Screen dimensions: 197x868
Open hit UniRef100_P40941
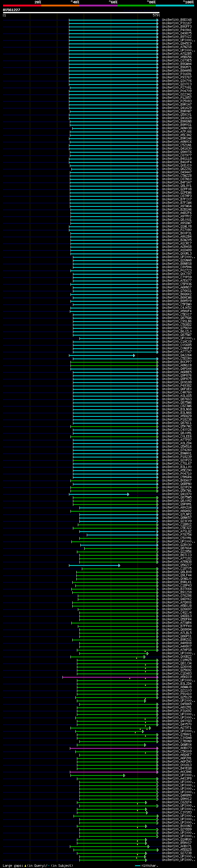[177, 30]
